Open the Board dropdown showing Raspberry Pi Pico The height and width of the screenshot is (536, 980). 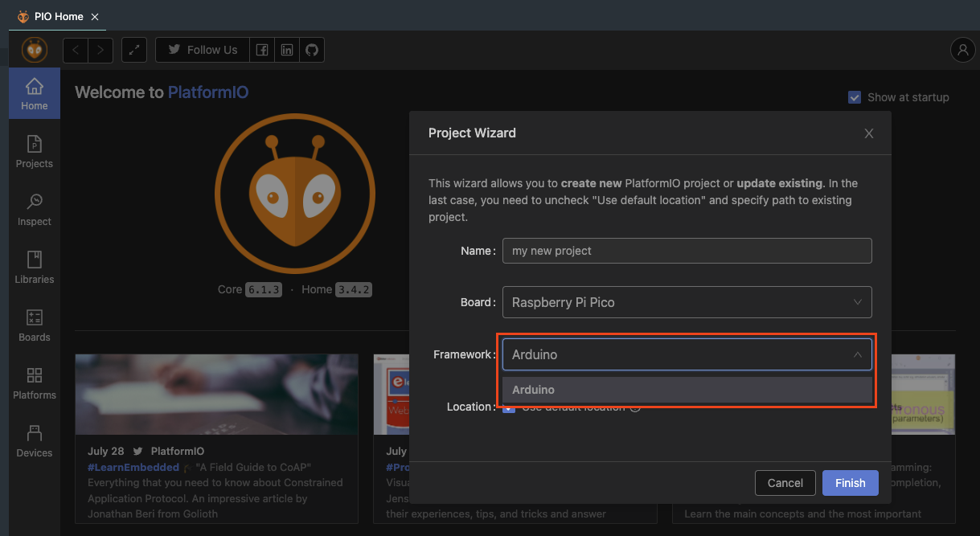click(x=687, y=302)
